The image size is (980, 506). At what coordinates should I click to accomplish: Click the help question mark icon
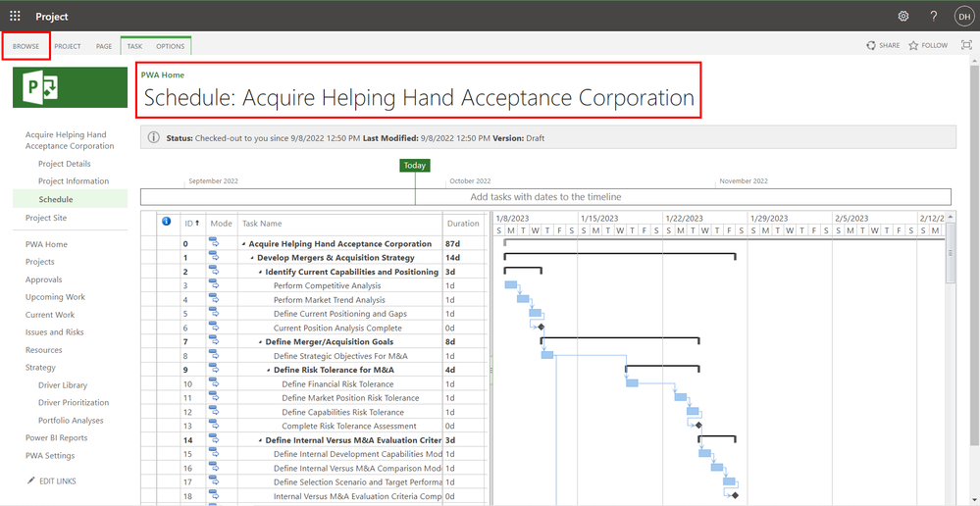(933, 17)
